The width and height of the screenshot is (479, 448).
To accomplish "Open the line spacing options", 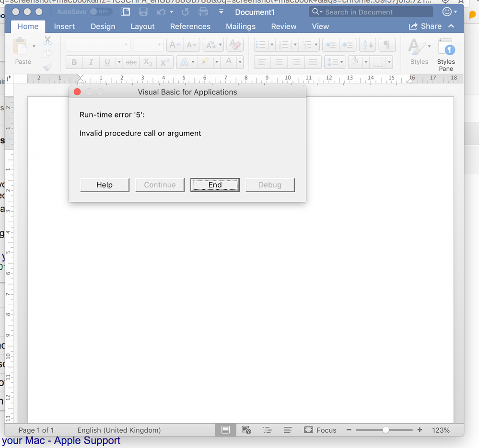I will [334, 62].
